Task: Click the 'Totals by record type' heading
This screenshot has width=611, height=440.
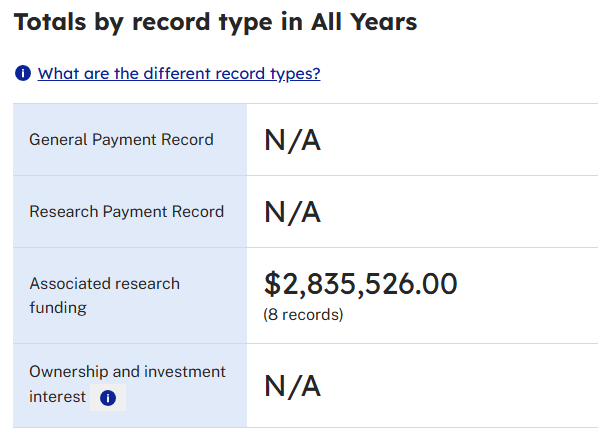Action: pyautogui.click(x=215, y=23)
